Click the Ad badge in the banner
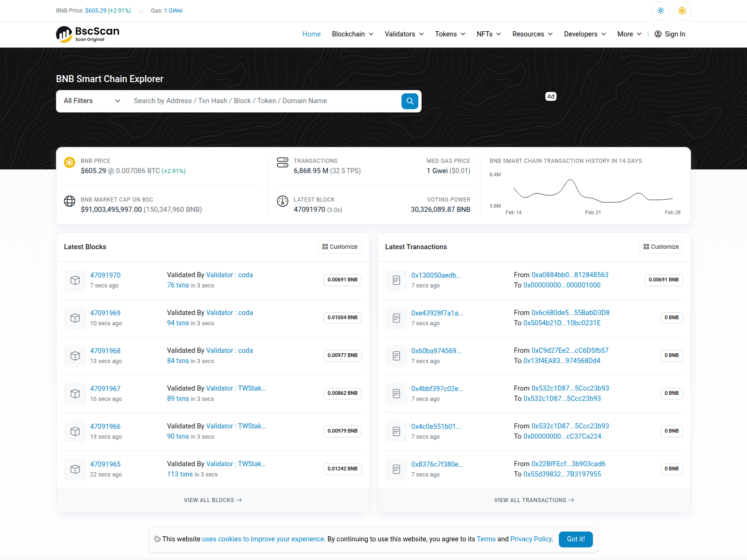 point(550,97)
